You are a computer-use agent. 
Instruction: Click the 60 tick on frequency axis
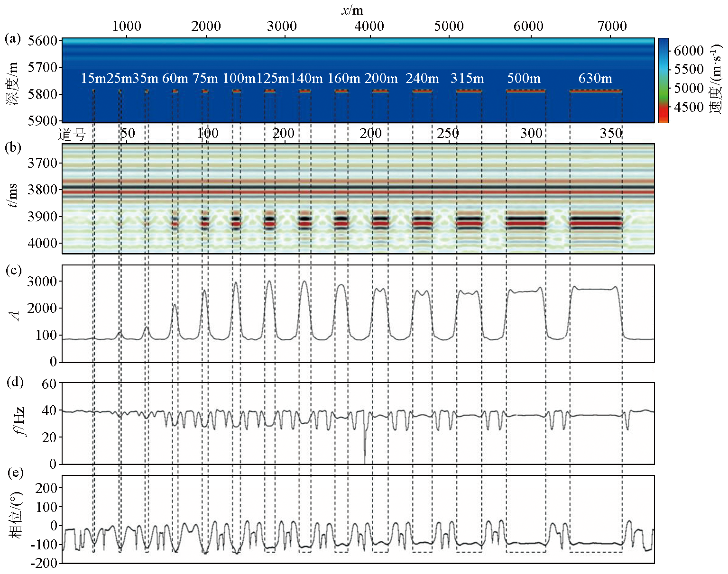coord(49,383)
